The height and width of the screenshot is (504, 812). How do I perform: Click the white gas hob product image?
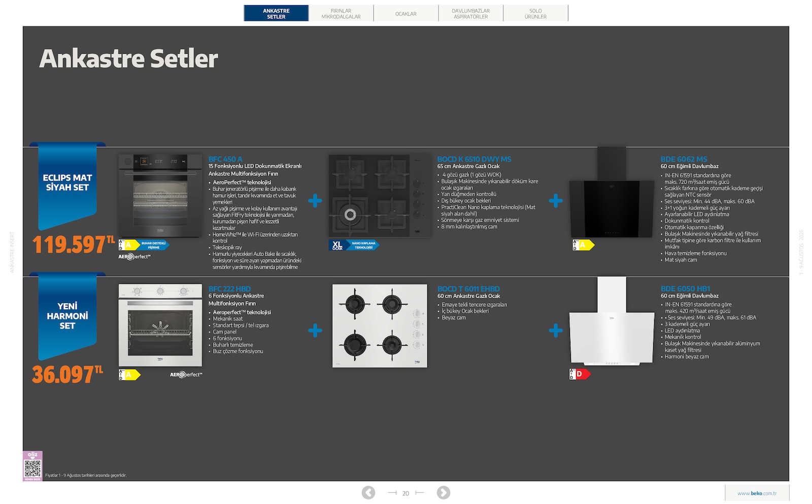pos(380,326)
